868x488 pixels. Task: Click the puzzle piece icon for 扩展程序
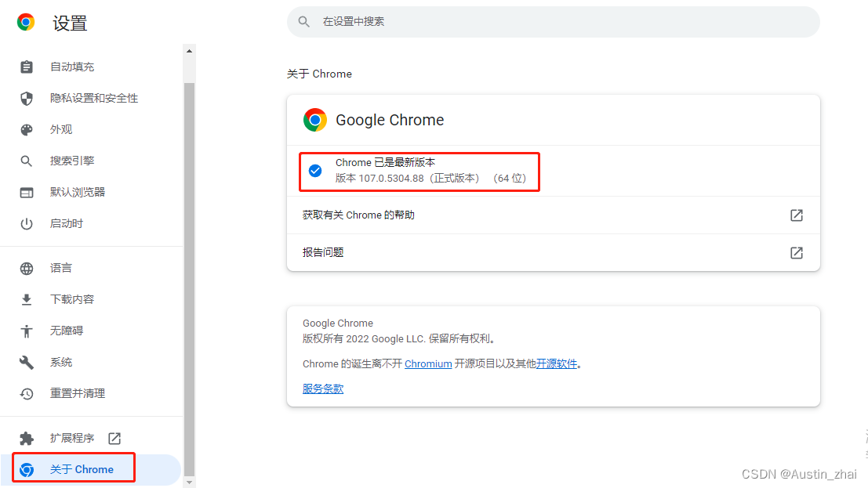(x=26, y=438)
